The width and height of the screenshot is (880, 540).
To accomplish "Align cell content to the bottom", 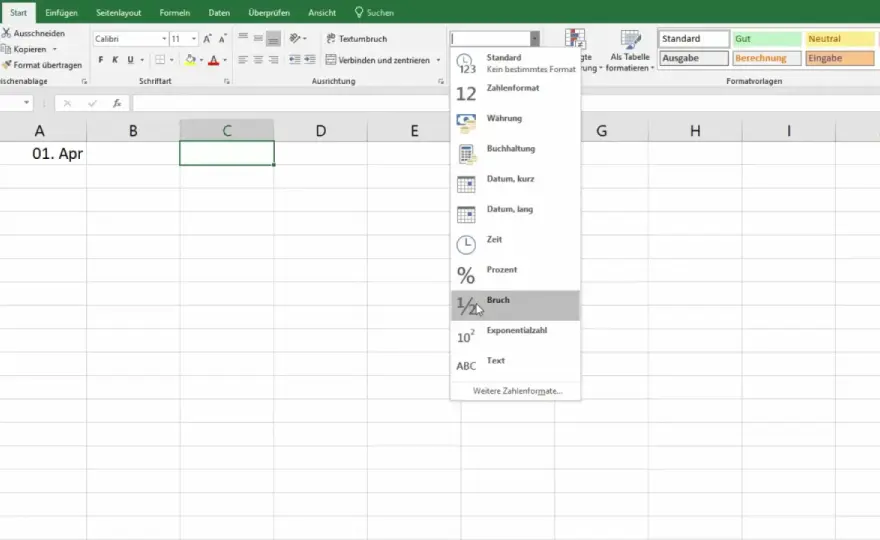I will coord(273,39).
